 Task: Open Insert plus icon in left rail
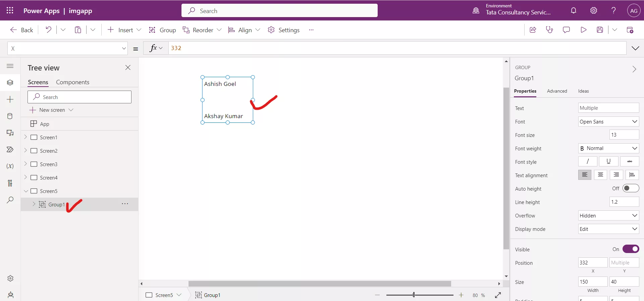[x=10, y=99]
